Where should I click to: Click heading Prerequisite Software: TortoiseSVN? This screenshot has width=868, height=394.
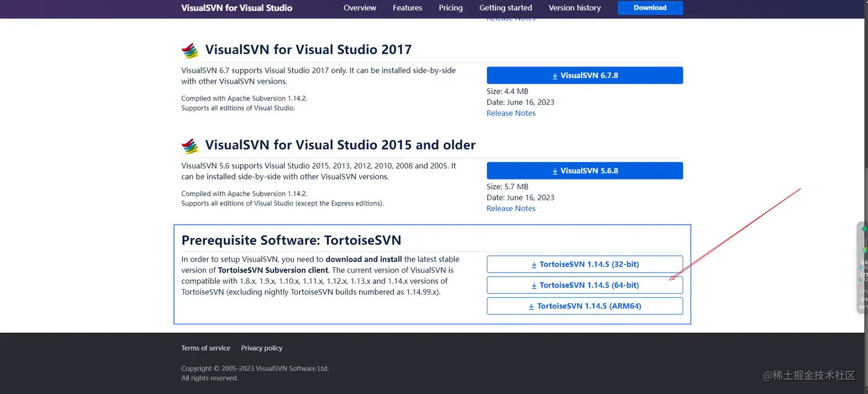291,240
